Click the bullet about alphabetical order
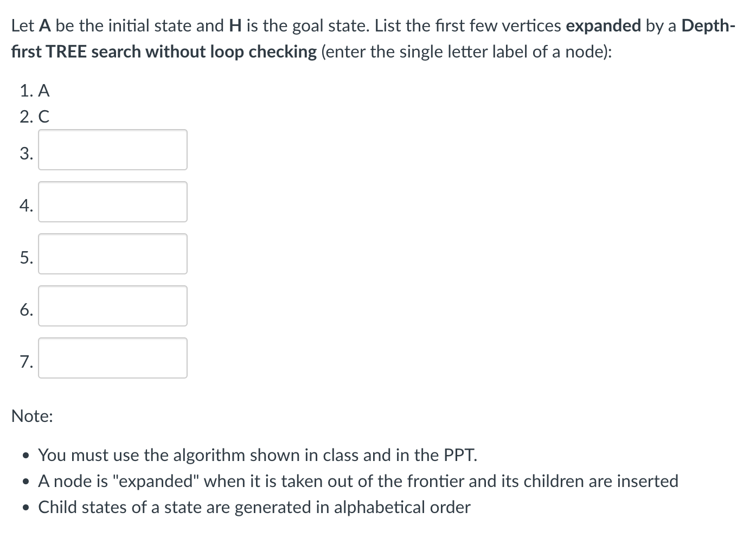The height and width of the screenshot is (538, 756). (x=254, y=507)
